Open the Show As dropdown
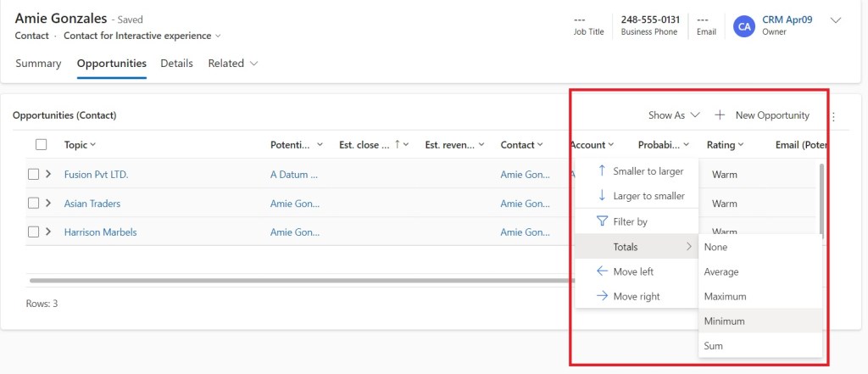The height and width of the screenshot is (374, 868). pos(675,115)
